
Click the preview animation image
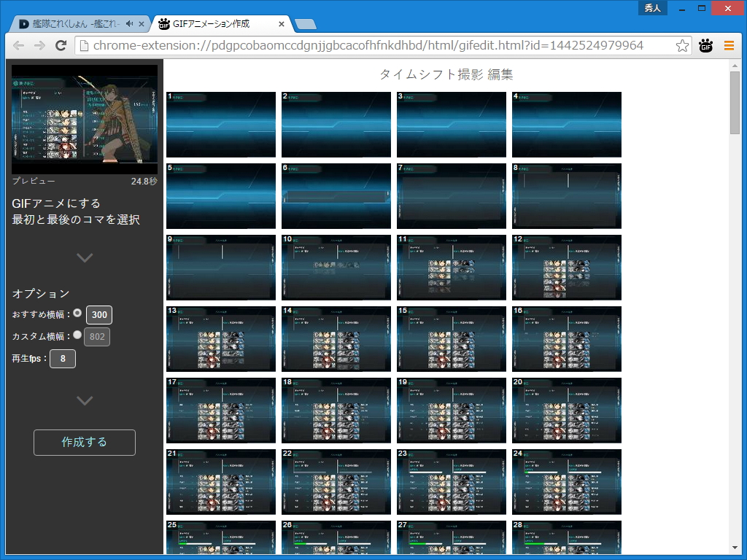85,120
